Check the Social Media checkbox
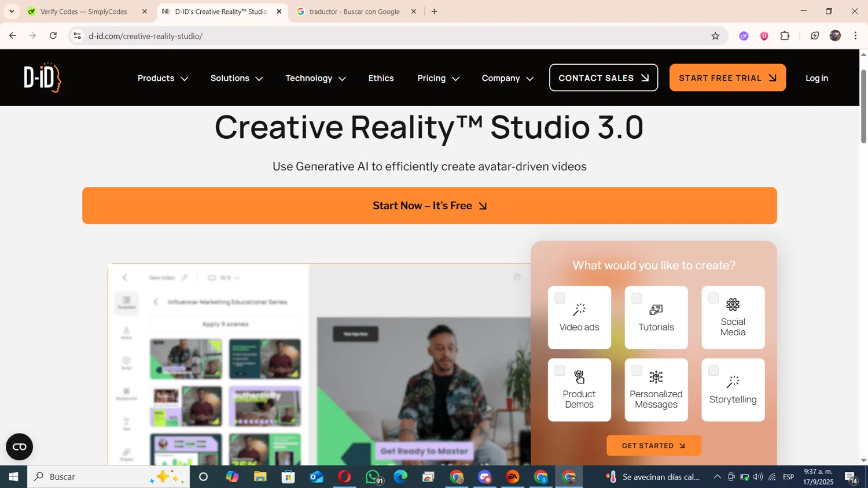The image size is (868, 488). [713, 298]
